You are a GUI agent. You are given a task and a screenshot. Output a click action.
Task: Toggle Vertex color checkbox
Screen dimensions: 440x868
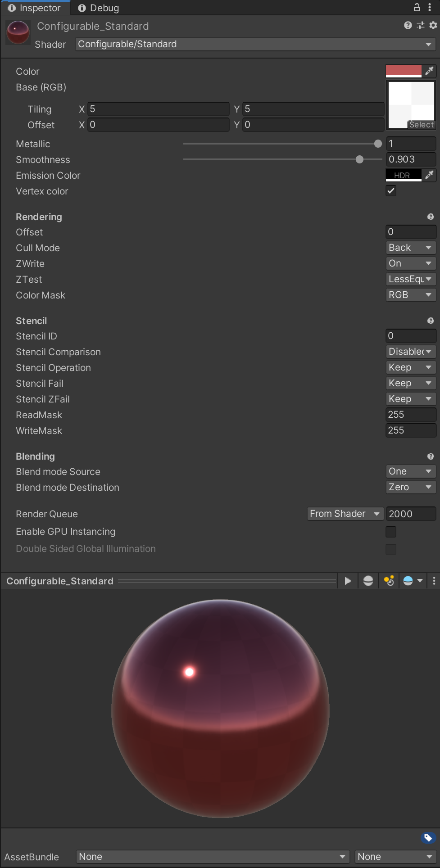391,191
